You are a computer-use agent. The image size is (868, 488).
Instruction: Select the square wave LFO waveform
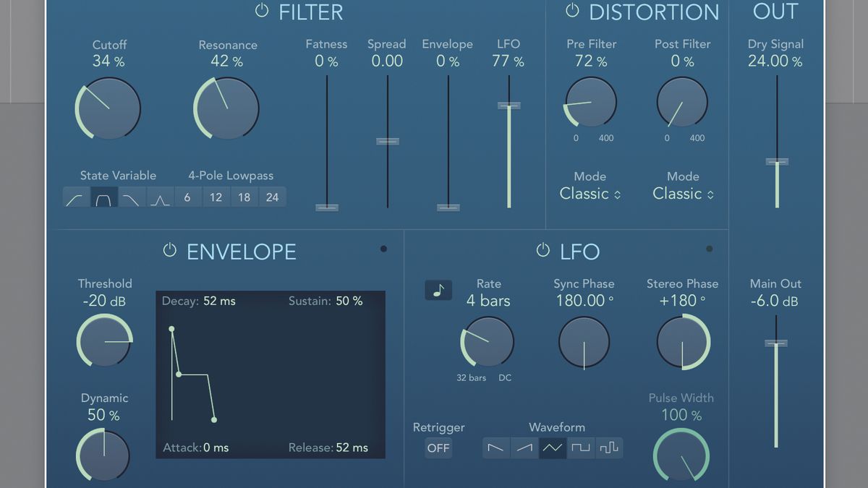click(x=582, y=448)
